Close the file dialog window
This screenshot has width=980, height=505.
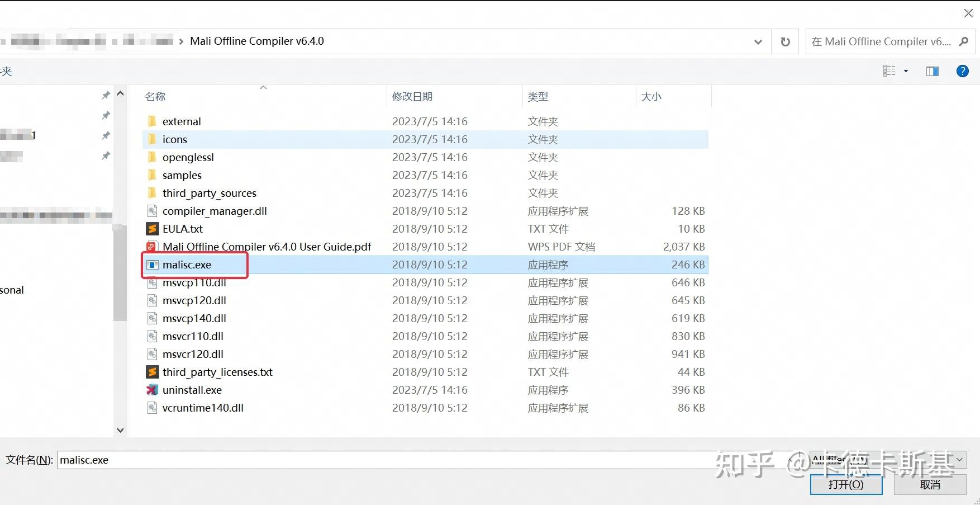point(968,13)
